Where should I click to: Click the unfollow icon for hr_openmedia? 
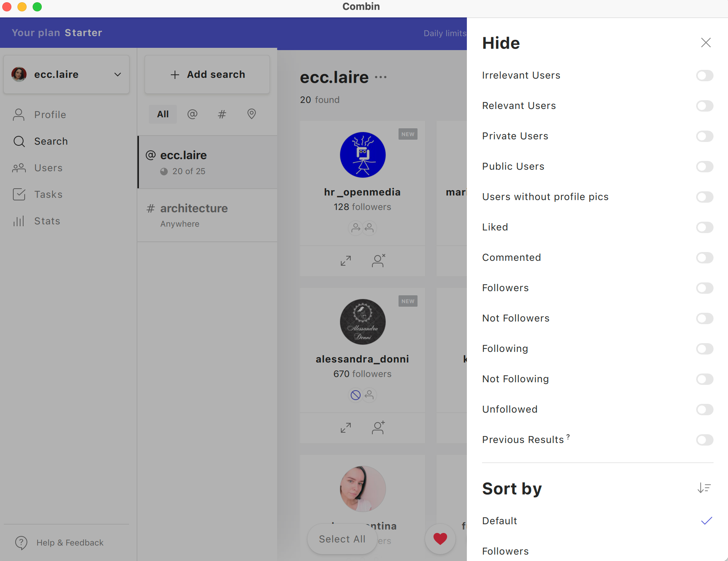[x=378, y=261]
